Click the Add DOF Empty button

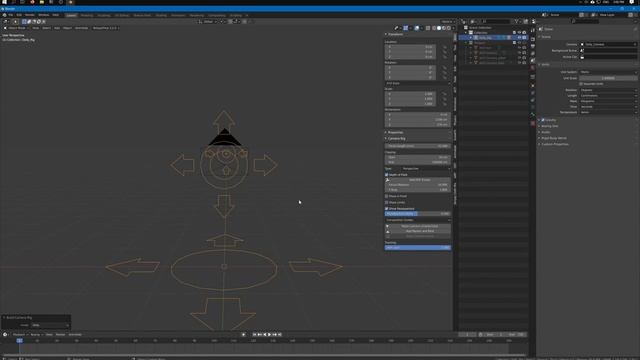point(418,180)
